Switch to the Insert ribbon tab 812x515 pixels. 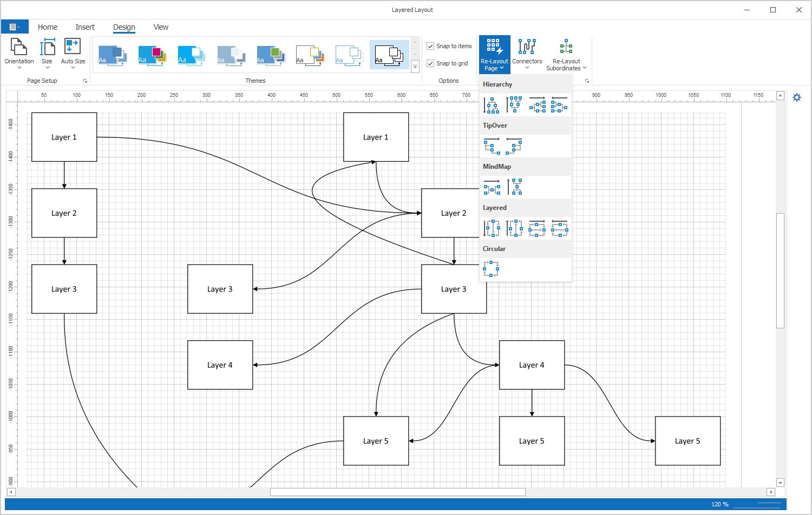coord(85,27)
